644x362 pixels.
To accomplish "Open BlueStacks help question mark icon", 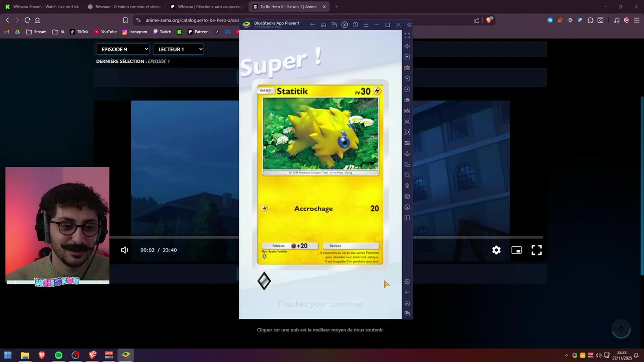I will 355,25.
